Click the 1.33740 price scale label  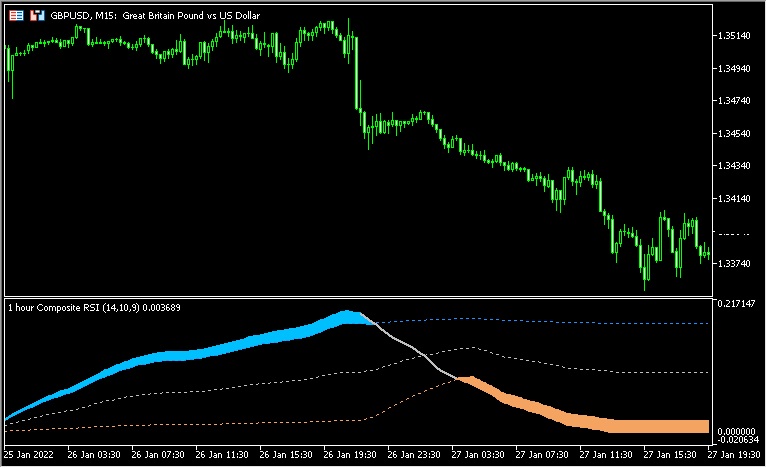coord(735,263)
